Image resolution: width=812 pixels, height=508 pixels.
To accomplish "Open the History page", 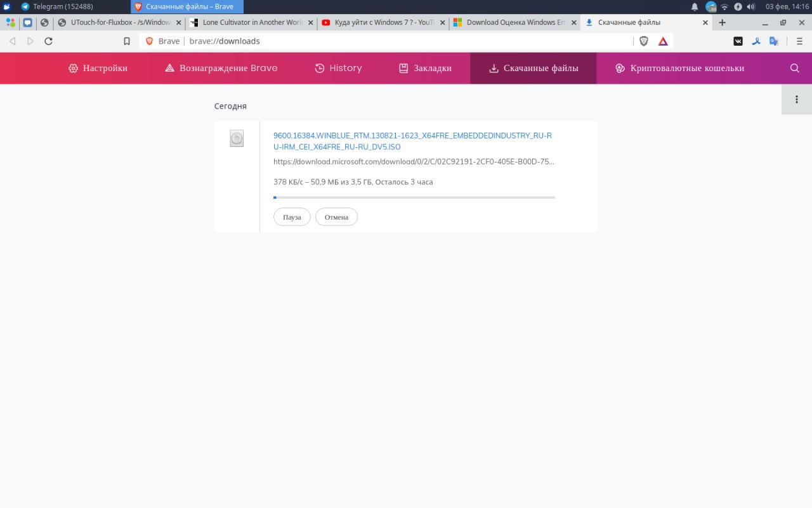I will pos(338,68).
